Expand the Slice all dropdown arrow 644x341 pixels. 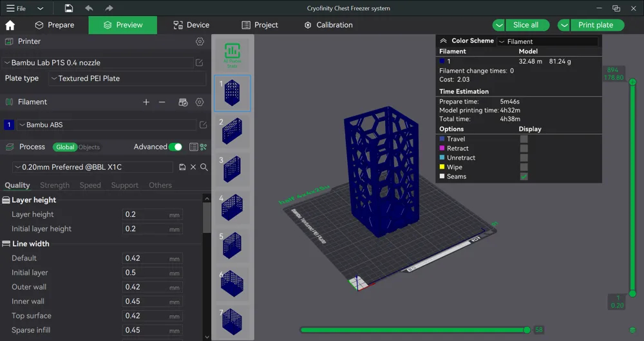(498, 25)
